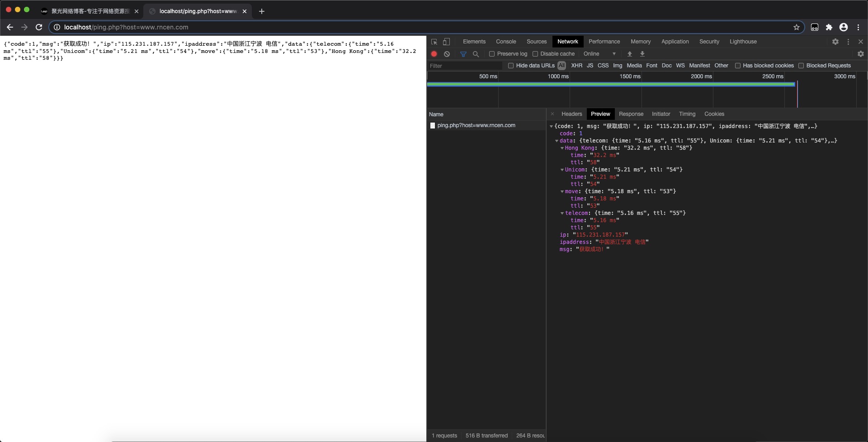Open the Online throttling dropdown
Screen dimensions: 868x442
point(599,54)
